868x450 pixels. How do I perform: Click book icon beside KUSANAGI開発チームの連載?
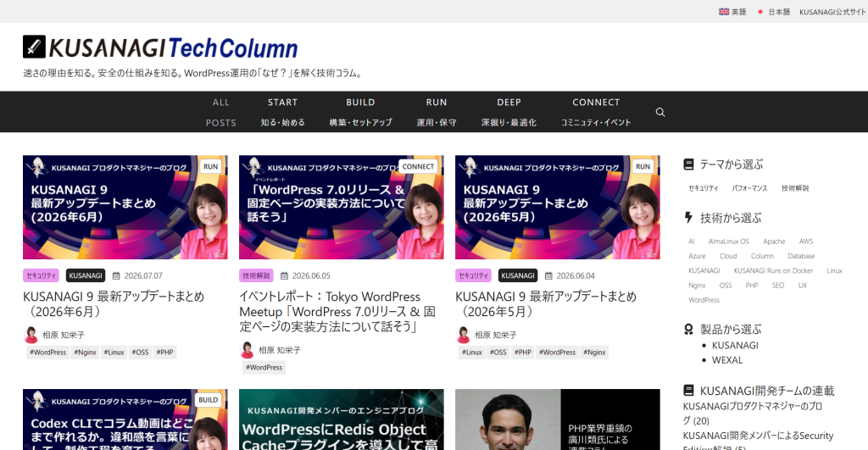688,390
